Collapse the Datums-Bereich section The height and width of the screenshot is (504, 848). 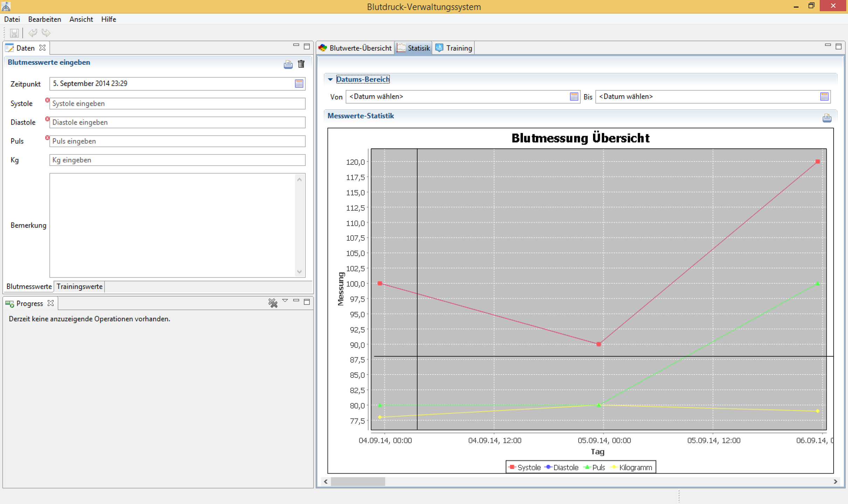(x=330, y=79)
